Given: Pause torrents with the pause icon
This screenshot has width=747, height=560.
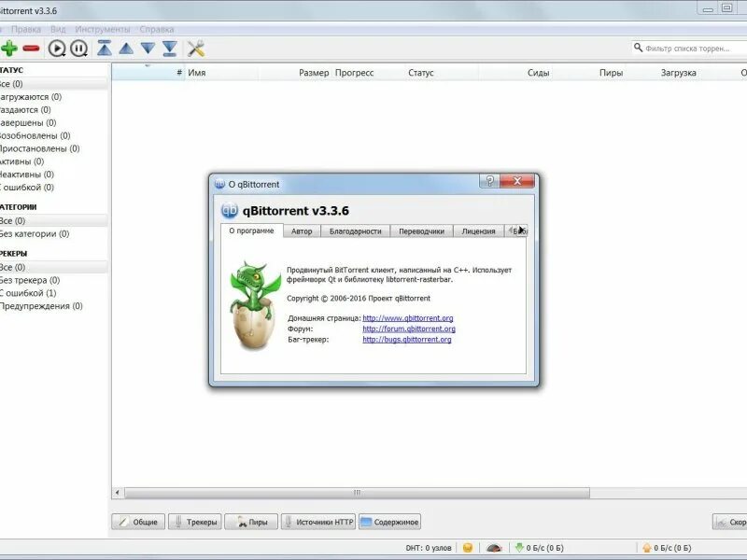Looking at the screenshot, I should [79, 49].
